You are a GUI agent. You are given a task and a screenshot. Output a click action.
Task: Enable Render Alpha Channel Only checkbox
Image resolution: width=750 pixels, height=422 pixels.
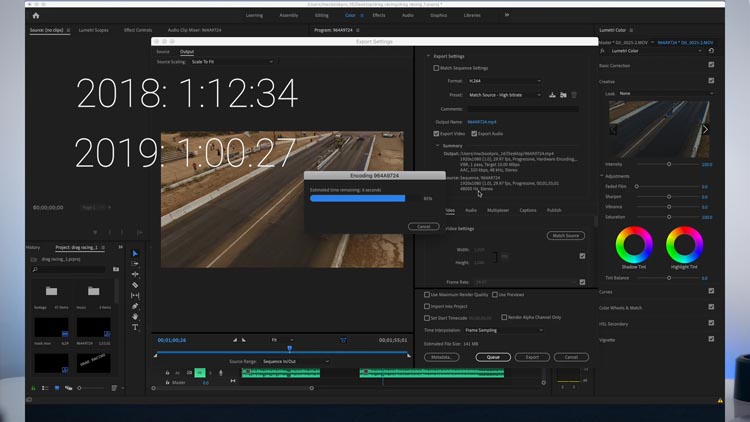(x=504, y=317)
